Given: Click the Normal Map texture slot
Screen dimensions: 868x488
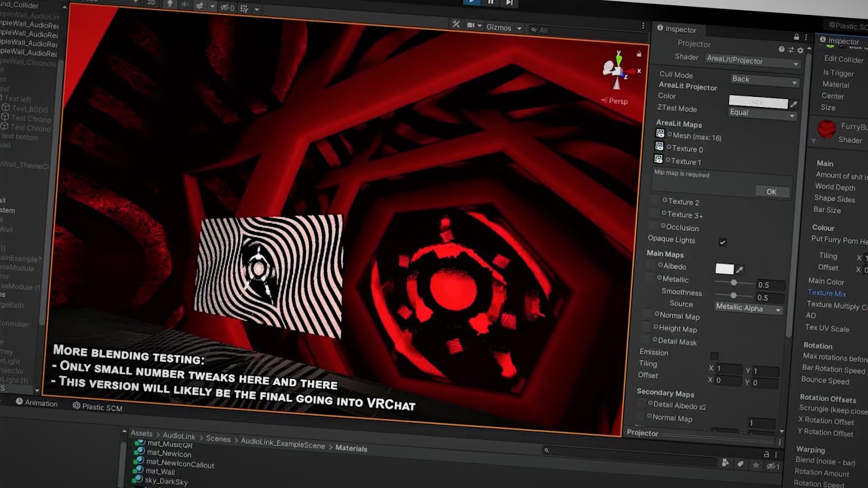Looking at the screenshot, I should coord(647,314).
